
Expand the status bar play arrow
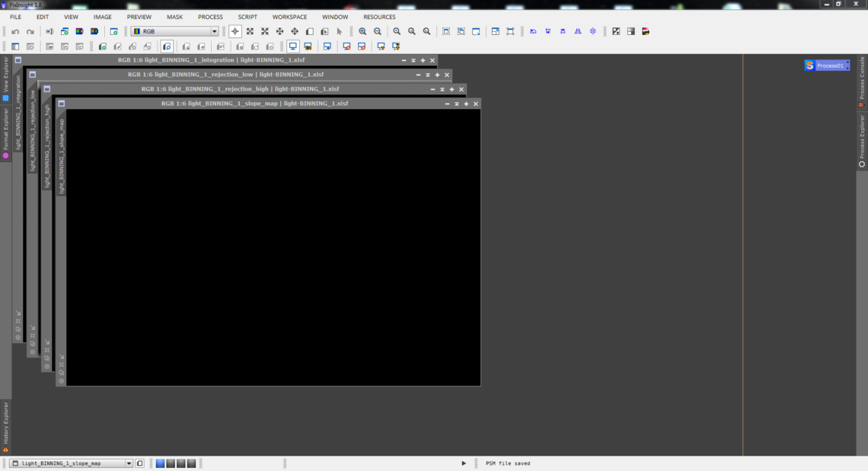tap(464, 463)
